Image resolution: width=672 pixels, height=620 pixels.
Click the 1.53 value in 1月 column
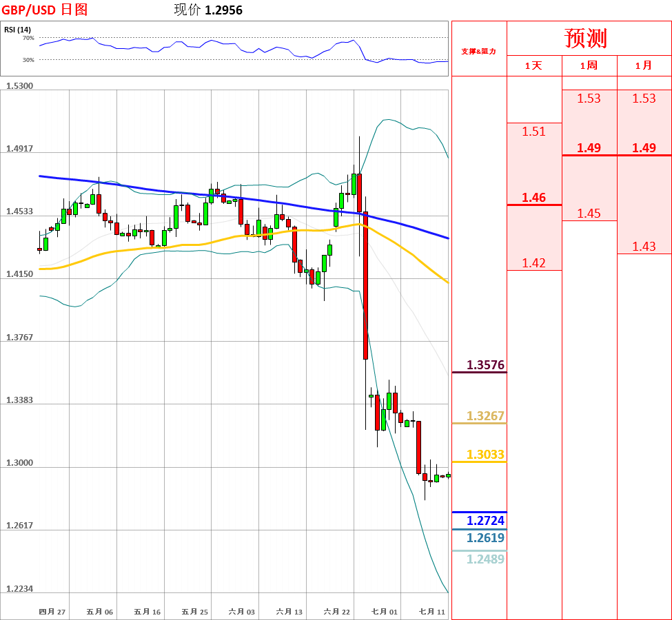click(644, 99)
